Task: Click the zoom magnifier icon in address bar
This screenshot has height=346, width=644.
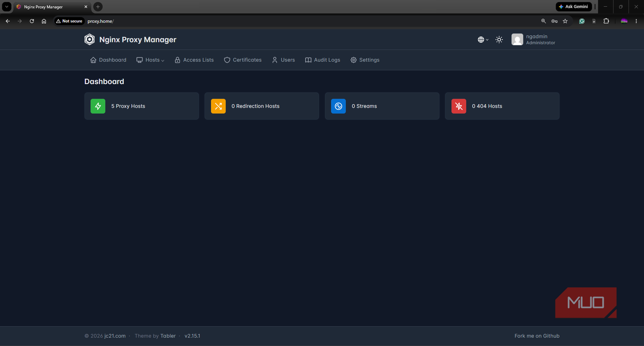Action: coord(543,21)
